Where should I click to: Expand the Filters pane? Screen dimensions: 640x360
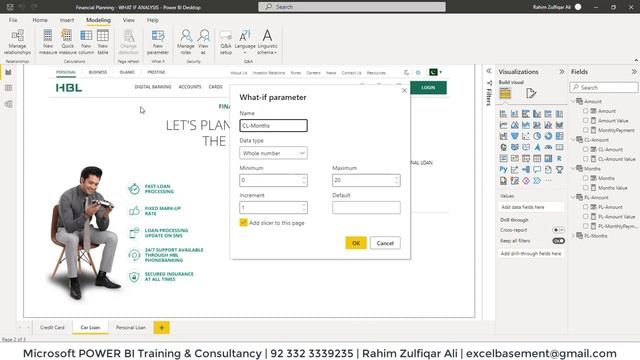(489, 71)
